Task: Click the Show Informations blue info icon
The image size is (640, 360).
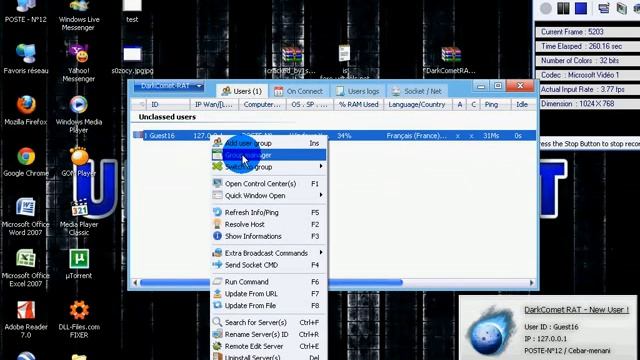Action: tap(218, 236)
